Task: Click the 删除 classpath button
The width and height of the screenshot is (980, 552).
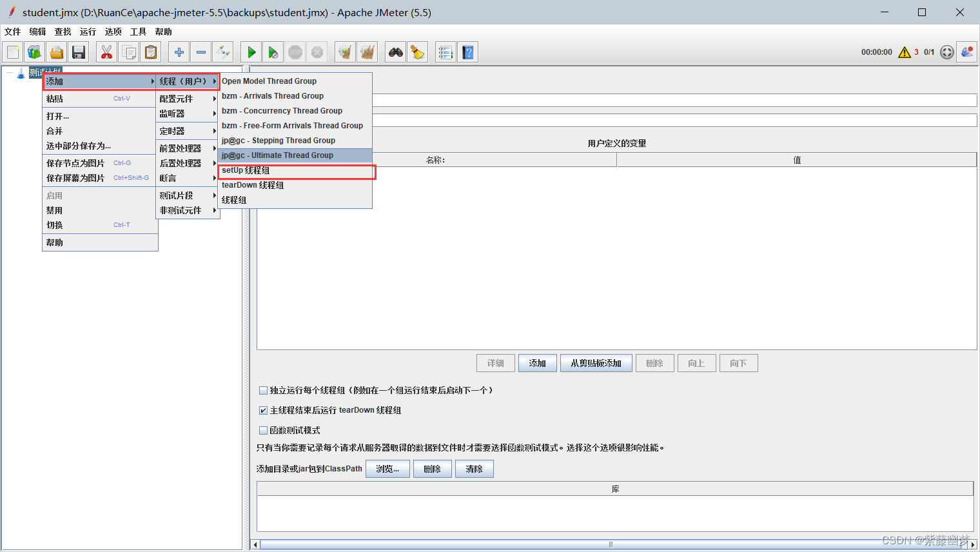Action: click(x=433, y=469)
